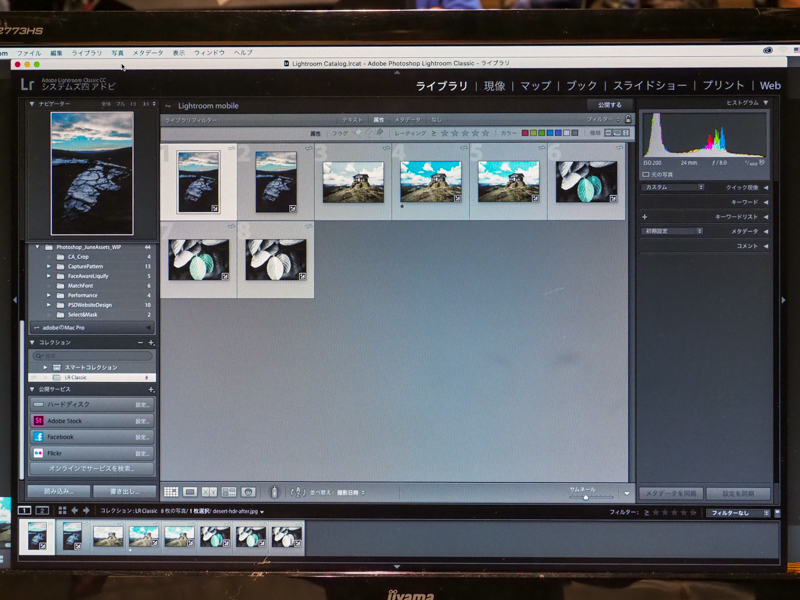Select the Survey view icon
The width and height of the screenshot is (800, 600).
point(228,491)
